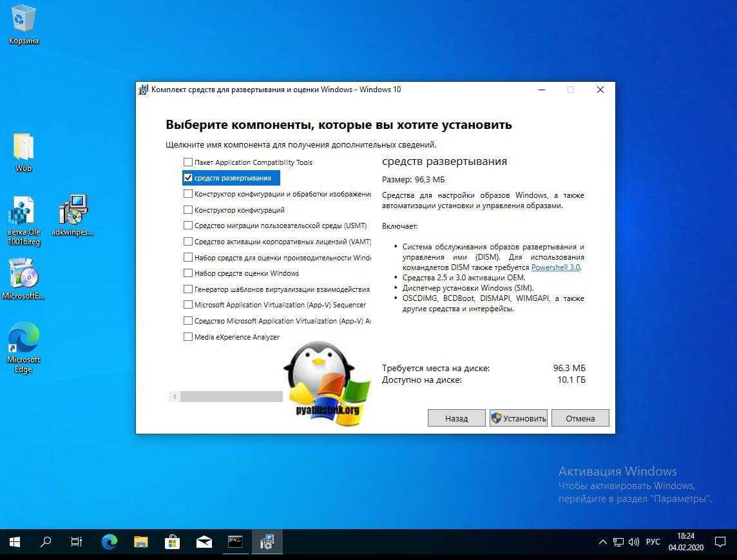Click 'Доступно на диске:' label
This screenshot has height=560, width=737.
tap(421, 380)
